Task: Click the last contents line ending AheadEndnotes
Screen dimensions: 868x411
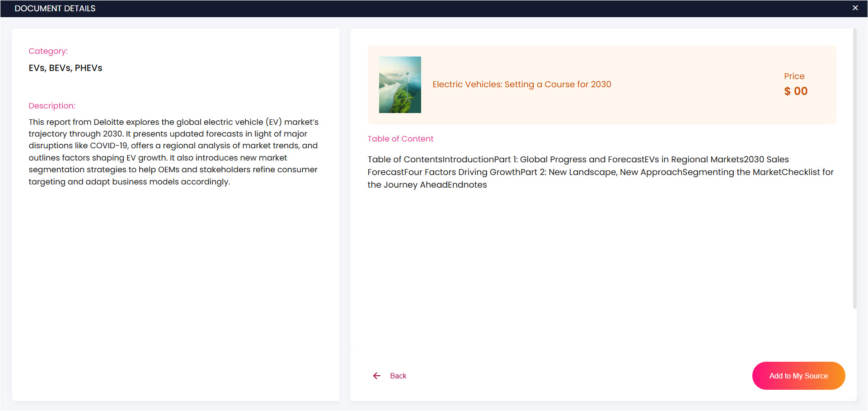Action: click(427, 185)
